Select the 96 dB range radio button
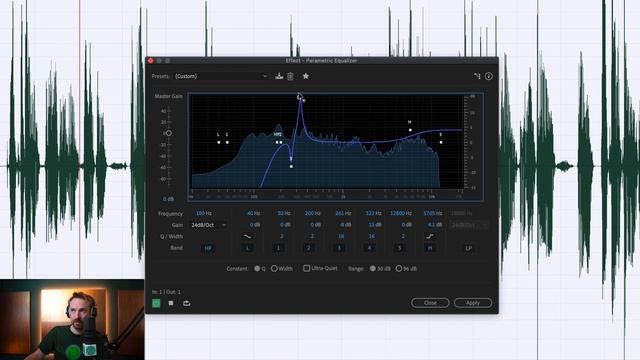Screen dimensions: 640x360 (x=399, y=269)
